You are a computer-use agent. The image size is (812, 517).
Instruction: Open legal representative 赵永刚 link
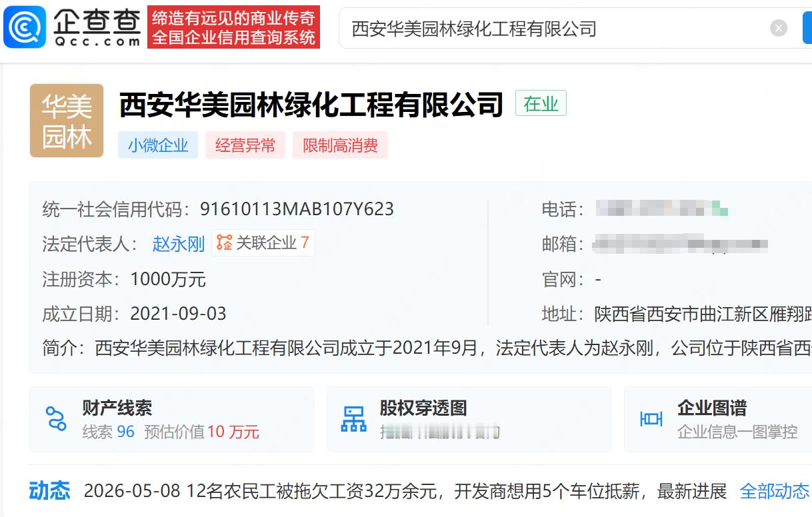pos(179,244)
